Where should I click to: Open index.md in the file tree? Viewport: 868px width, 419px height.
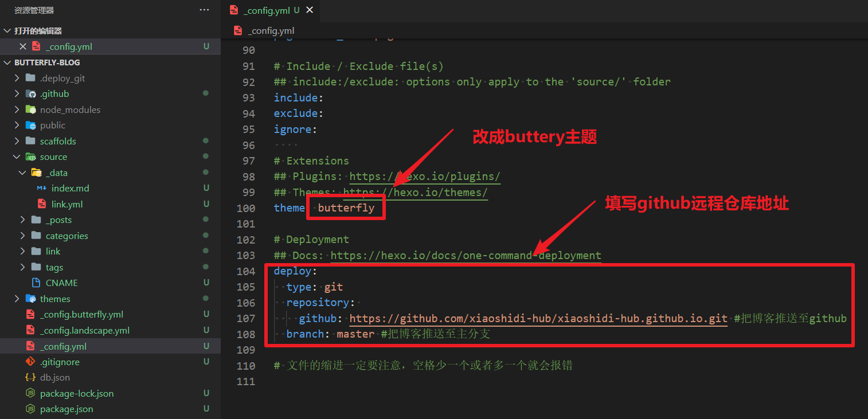[71, 188]
